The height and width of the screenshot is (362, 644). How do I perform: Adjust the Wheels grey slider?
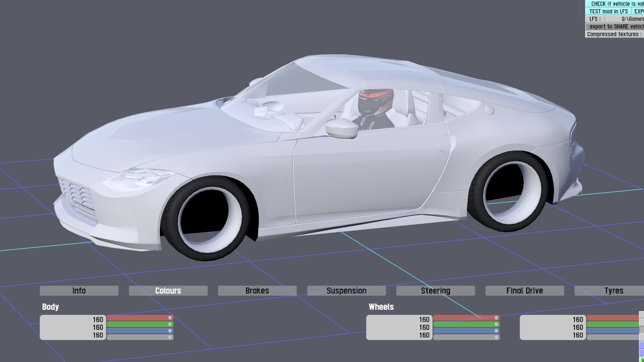coord(466,337)
